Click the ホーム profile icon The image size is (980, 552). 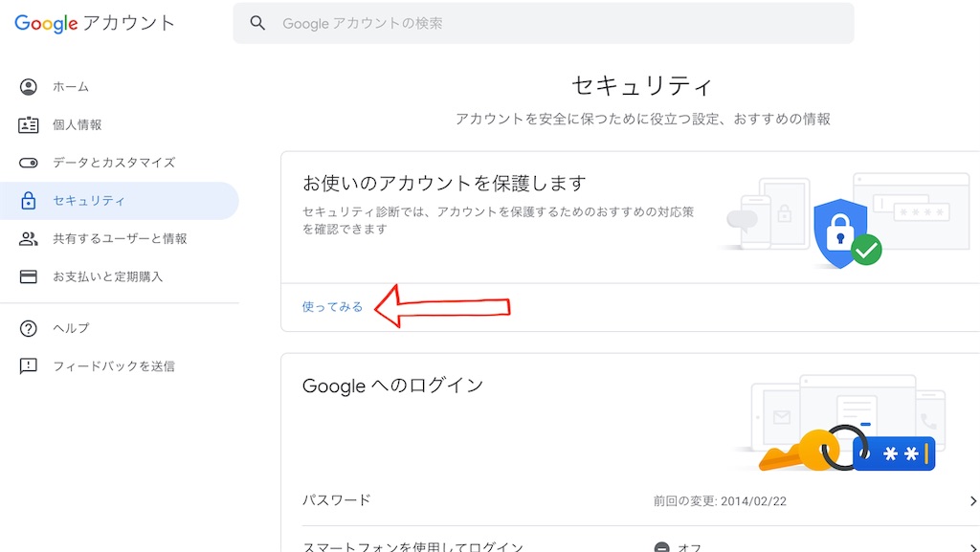click(x=28, y=87)
